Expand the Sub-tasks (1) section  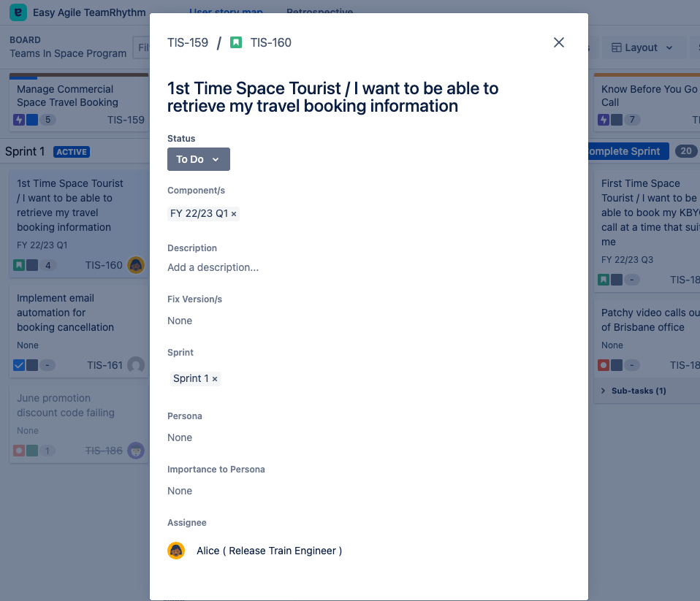click(633, 391)
